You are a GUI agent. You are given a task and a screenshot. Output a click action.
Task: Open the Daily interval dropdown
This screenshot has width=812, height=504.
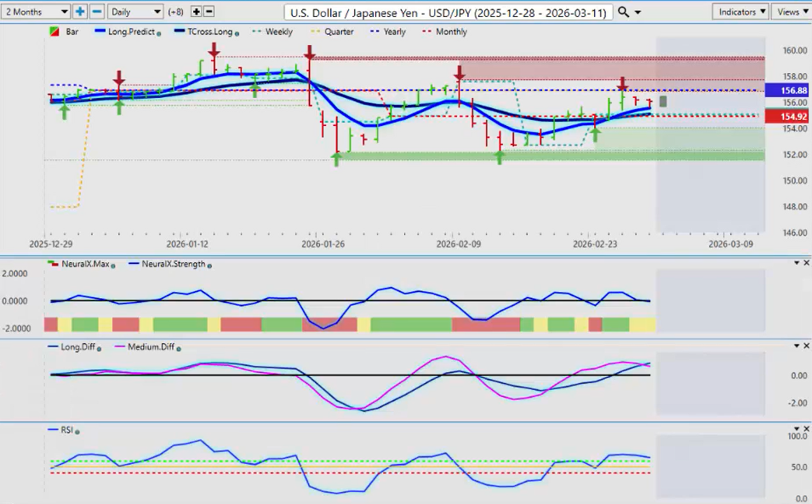(x=135, y=11)
